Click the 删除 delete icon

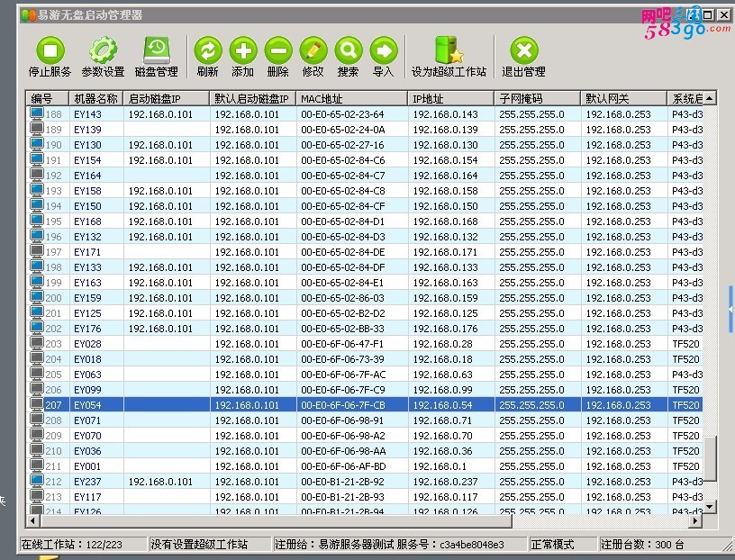coord(278,50)
